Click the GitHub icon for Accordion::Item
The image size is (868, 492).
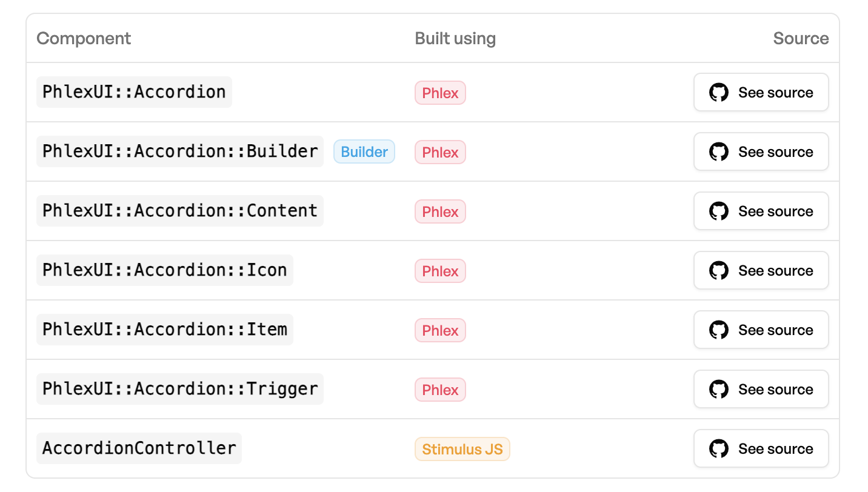pos(718,330)
